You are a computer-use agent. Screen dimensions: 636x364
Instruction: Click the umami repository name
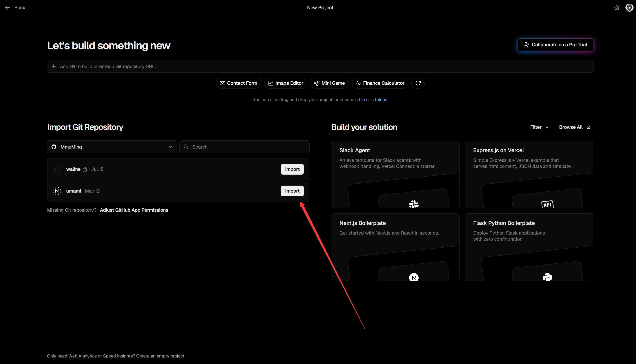74,191
